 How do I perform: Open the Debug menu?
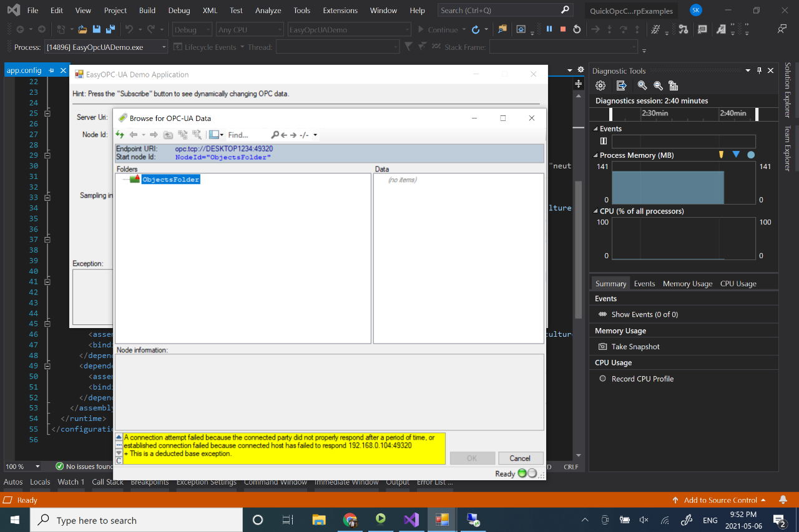tap(179, 11)
